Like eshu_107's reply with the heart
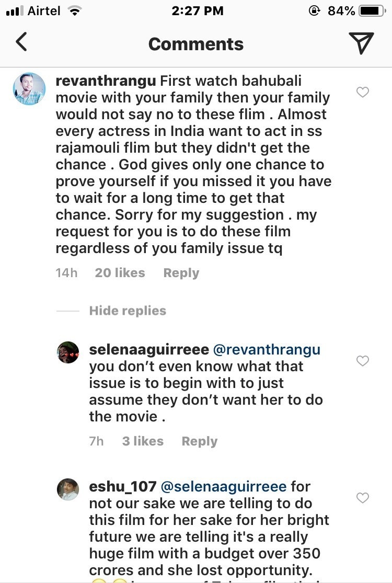This screenshot has width=392, height=583. [362, 498]
